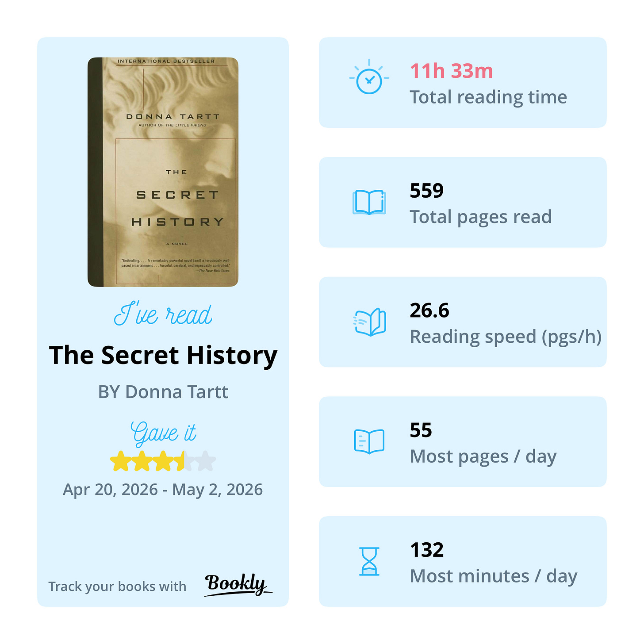The image size is (644, 644).
Task: Click The Secret History title text
Action: point(163,355)
